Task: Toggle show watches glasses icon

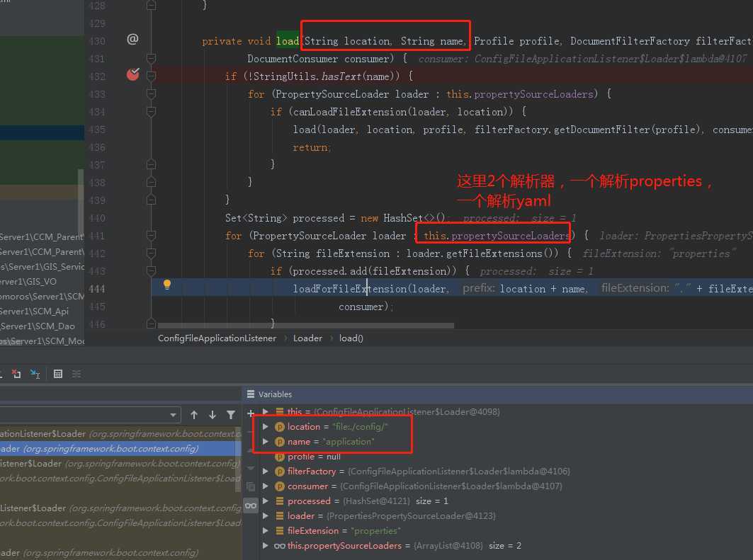Action: click(251, 505)
